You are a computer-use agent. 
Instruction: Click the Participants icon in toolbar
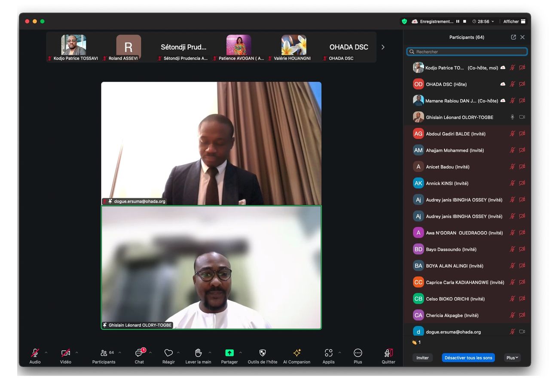coord(104,353)
